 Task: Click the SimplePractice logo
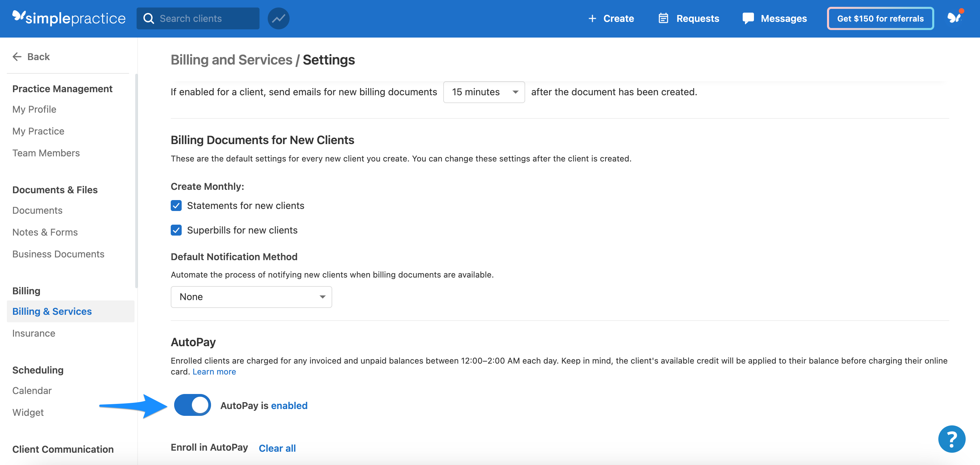(x=69, y=18)
